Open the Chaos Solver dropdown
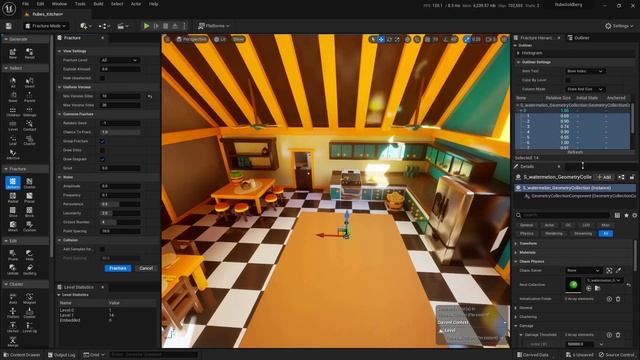The height and width of the screenshot is (360, 640). (584, 270)
